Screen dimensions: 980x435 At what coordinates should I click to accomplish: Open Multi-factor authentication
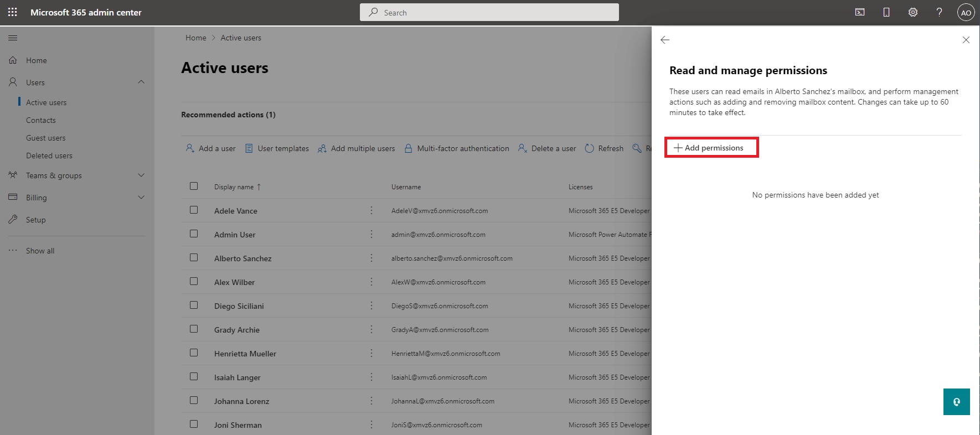pos(457,148)
